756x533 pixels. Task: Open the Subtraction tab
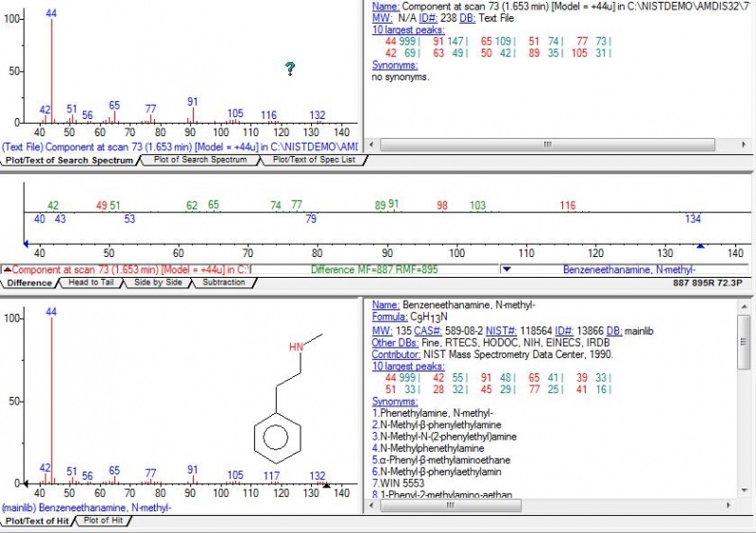[x=224, y=283]
